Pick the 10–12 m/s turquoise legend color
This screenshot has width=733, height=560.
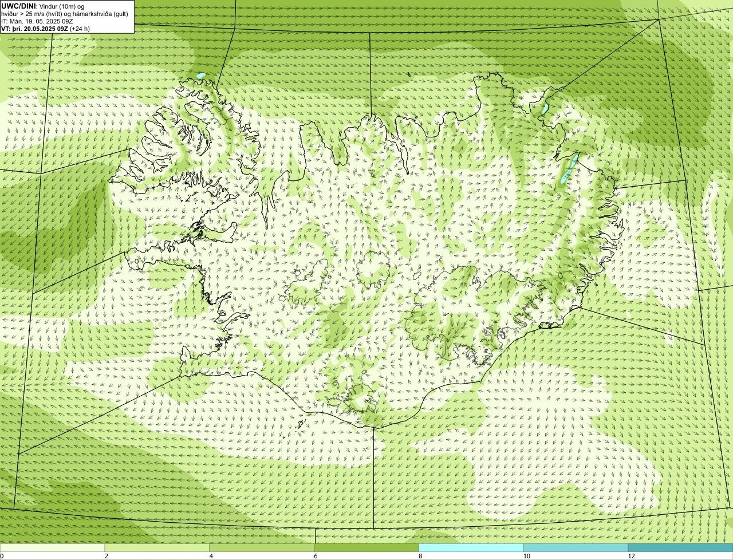point(576,548)
